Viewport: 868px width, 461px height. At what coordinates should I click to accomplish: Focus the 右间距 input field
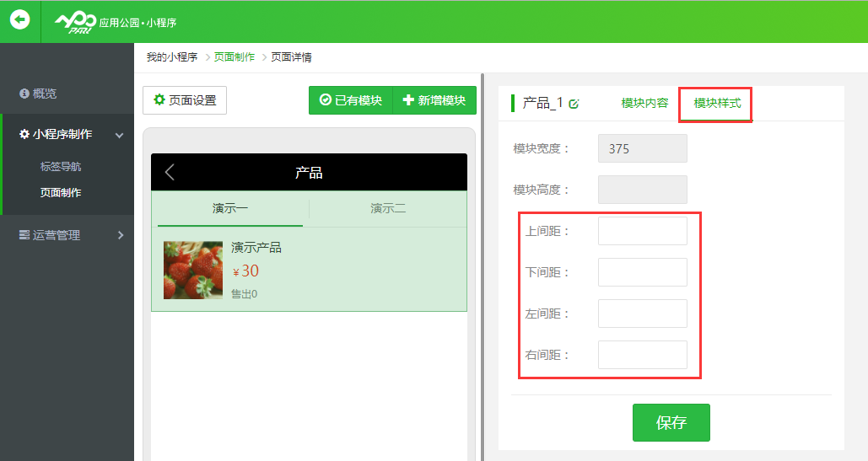642,355
